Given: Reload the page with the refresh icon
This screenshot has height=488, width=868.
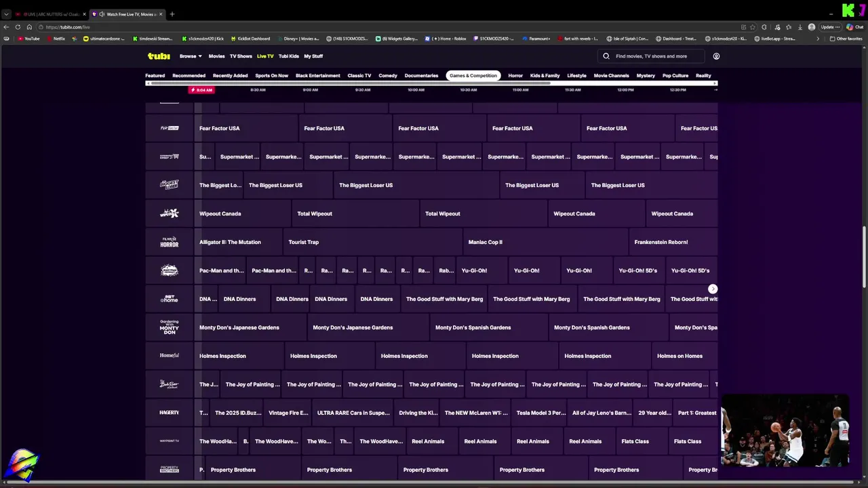Looking at the screenshot, I should [x=18, y=27].
